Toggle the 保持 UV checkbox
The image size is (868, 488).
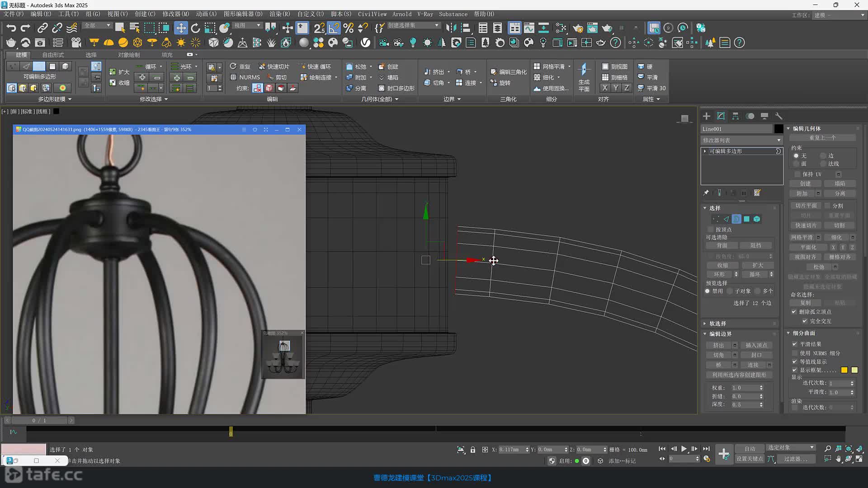coord(797,174)
